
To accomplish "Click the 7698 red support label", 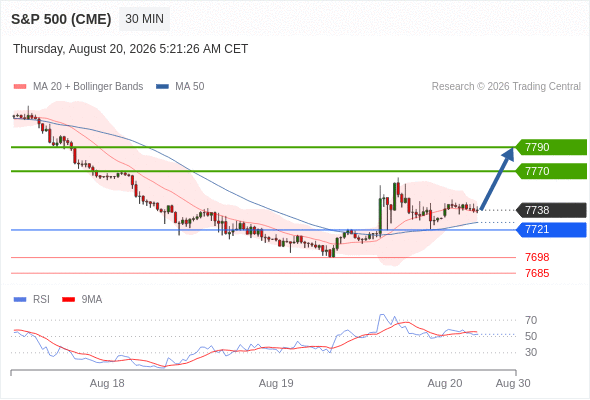I will click(537, 257).
